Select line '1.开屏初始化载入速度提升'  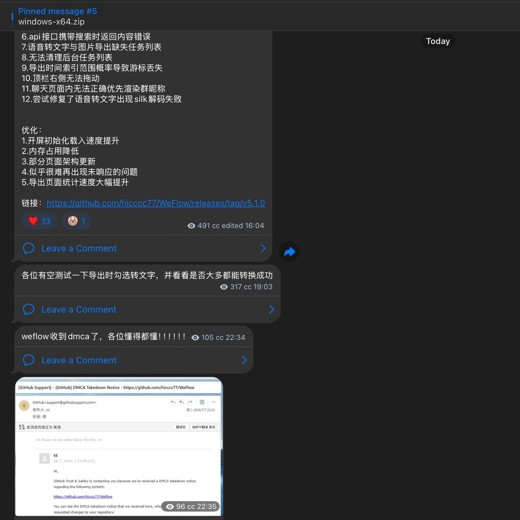70,141
